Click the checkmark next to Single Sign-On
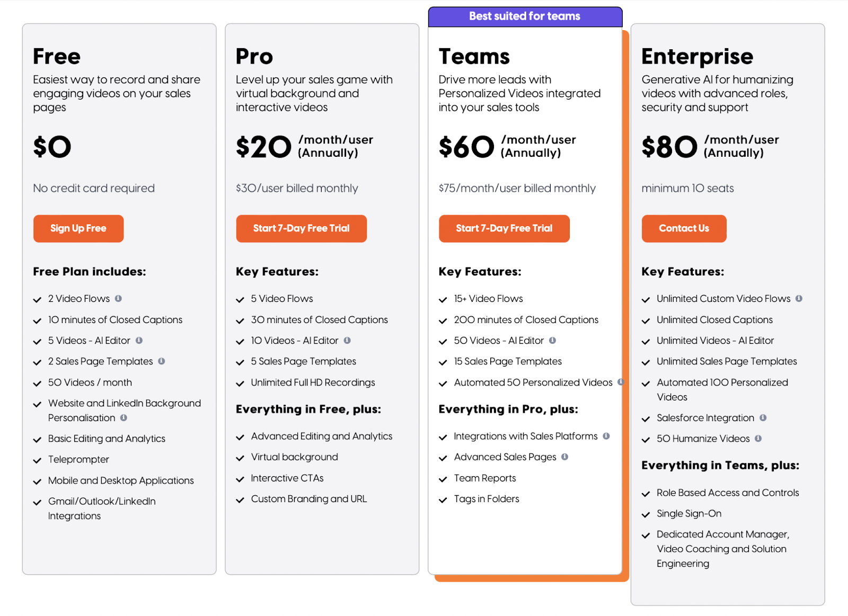The image size is (848, 616). [646, 514]
